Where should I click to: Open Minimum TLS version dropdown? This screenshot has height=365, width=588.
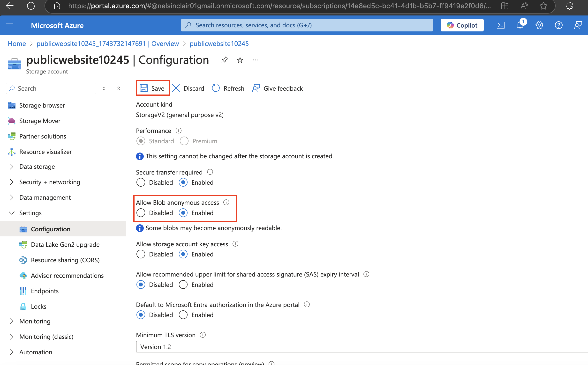pos(362,347)
